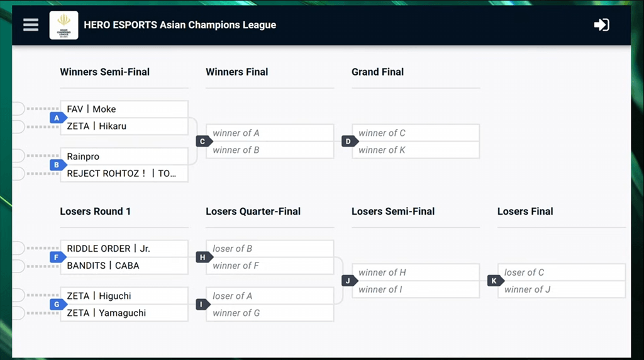Open the hamburger menu

(31, 25)
